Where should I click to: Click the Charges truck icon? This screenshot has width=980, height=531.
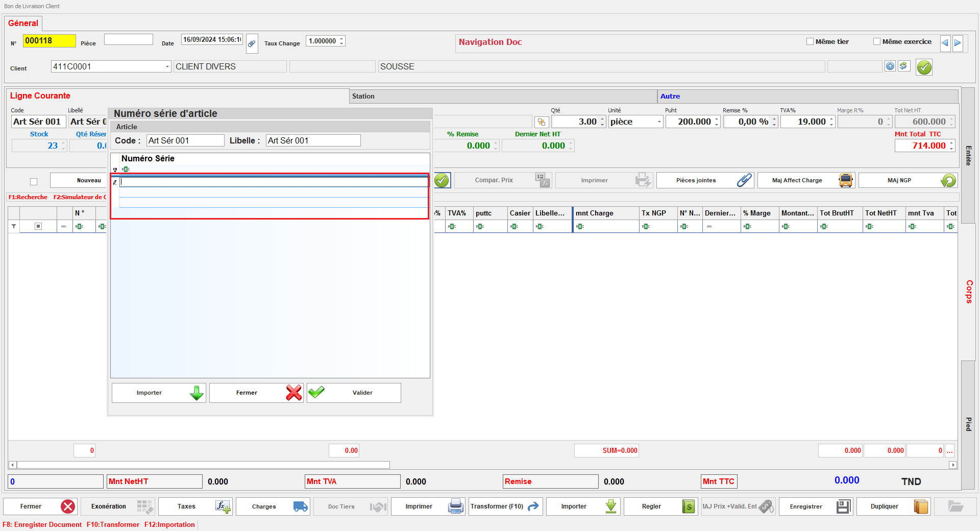point(301,506)
